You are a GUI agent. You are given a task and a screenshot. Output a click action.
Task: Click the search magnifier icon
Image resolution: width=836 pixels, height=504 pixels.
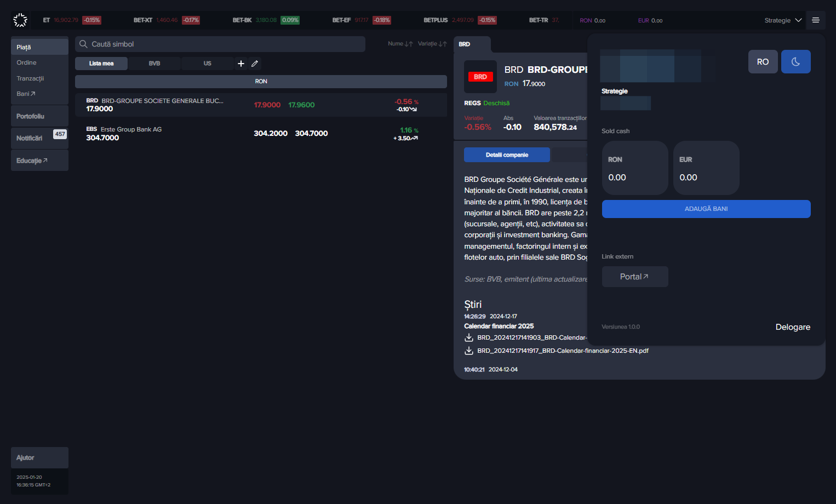point(83,44)
